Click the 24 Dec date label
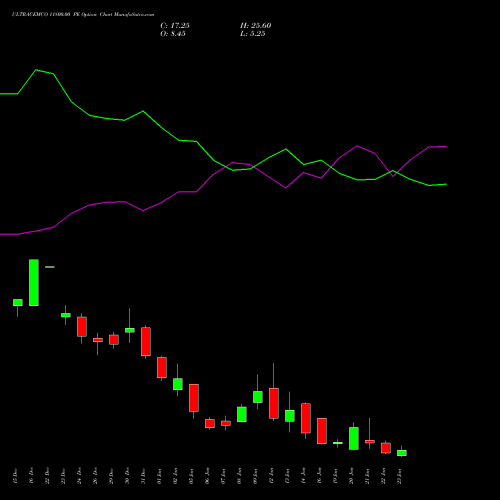The width and height of the screenshot is (500, 500). [79, 476]
